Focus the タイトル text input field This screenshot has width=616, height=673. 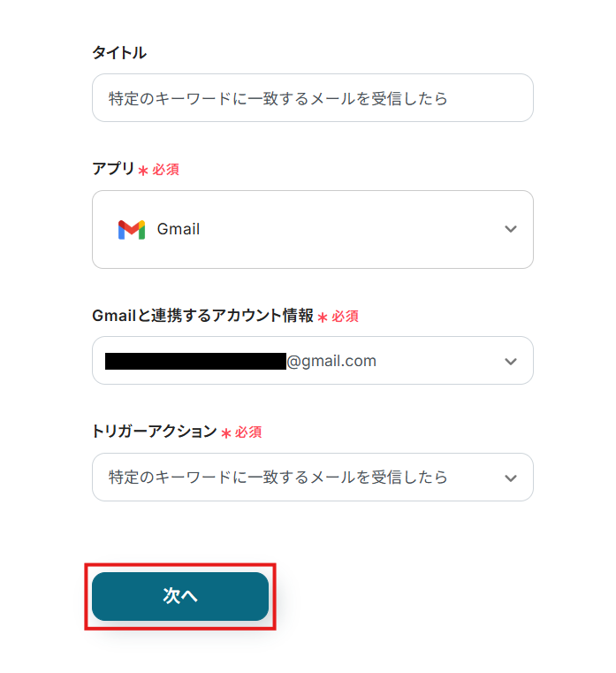312,98
